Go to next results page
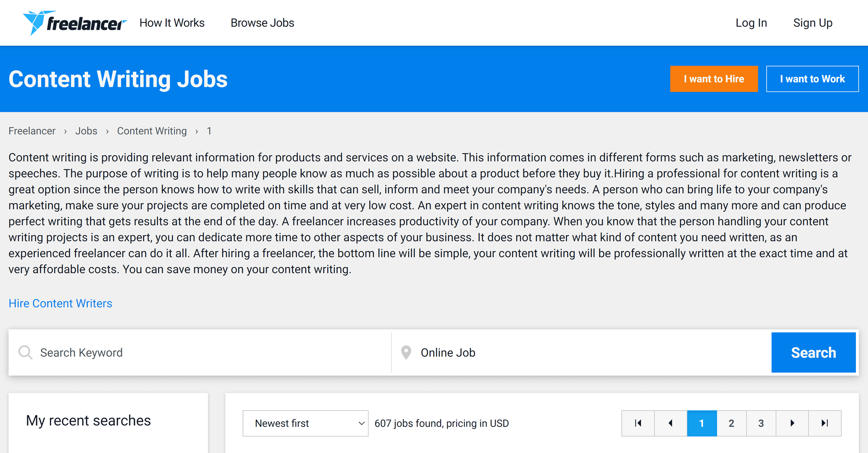The height and width of the screenshot is (453, 868). point(792,423)
